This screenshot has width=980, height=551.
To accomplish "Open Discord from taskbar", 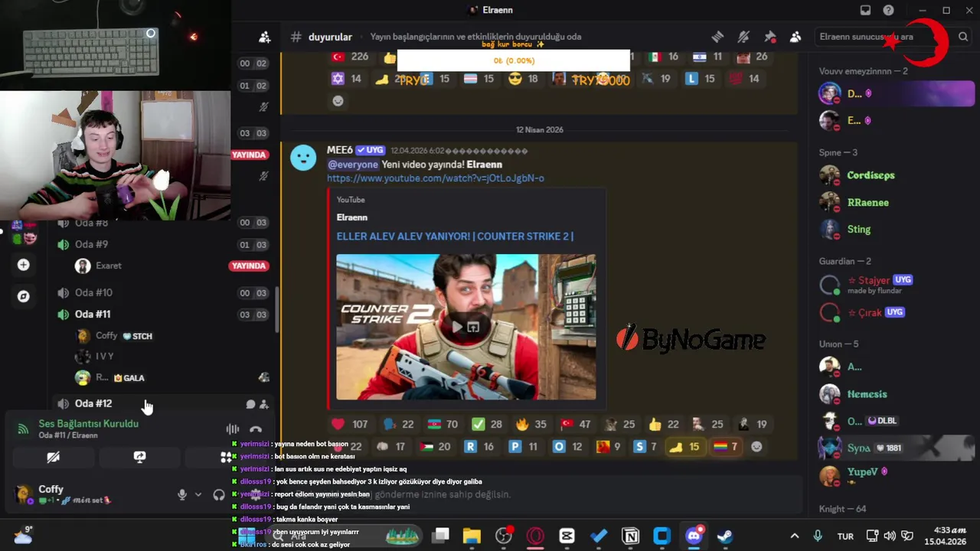I will (694, 536).
